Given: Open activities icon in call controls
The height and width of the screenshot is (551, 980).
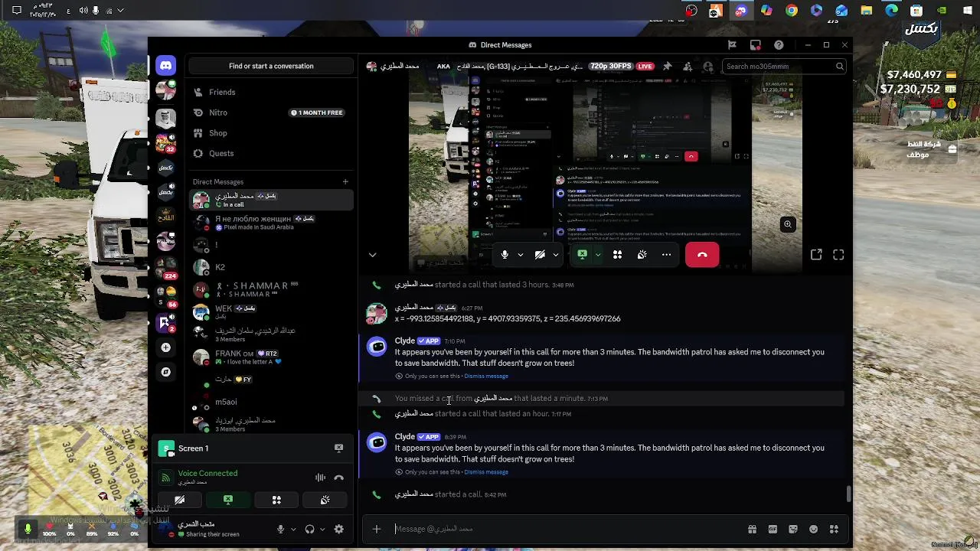Looking at the screenshot, I should point(617,255).
